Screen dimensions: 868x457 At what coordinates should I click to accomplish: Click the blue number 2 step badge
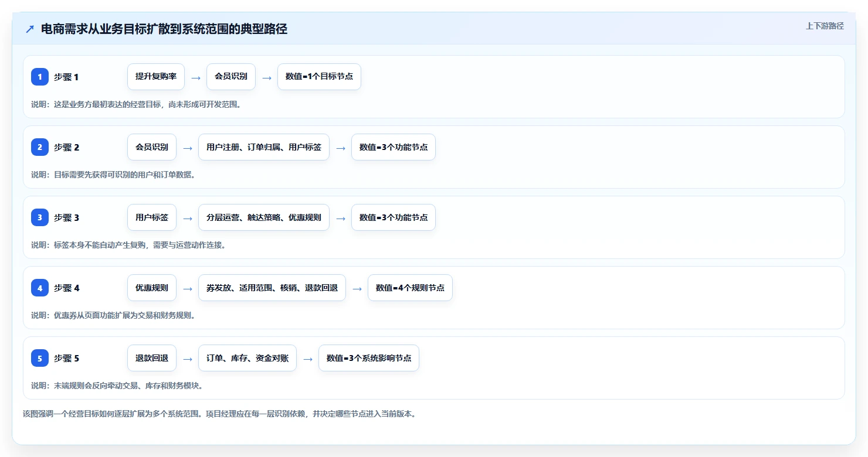click(x=40, y=147)
